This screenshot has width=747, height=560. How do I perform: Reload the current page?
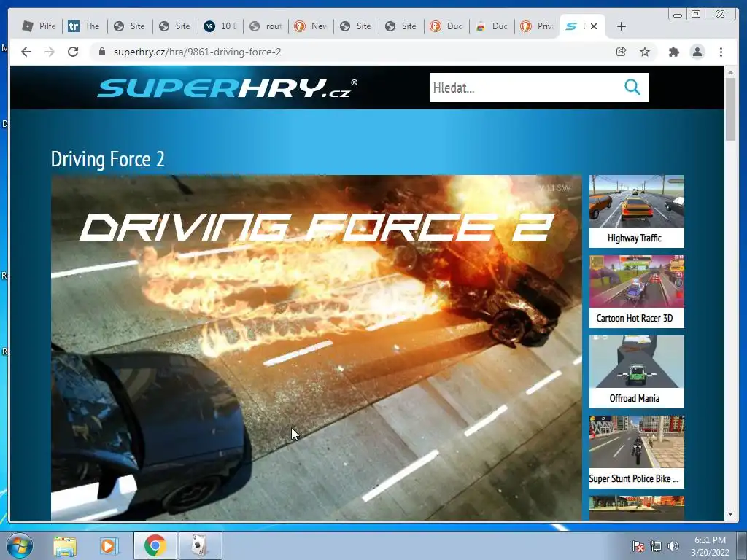(x=73, y=52)
